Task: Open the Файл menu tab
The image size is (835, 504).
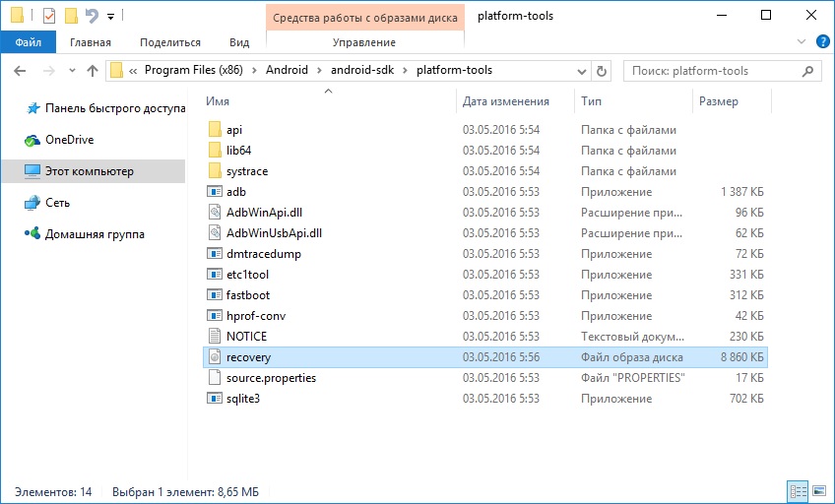Action: click(28, 42)
